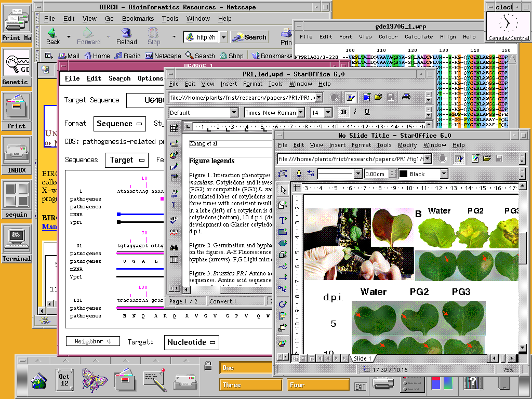This screenshot has height=399, width=532.
Task: Open the Sequences Target option menu
Action: point(127,160)
